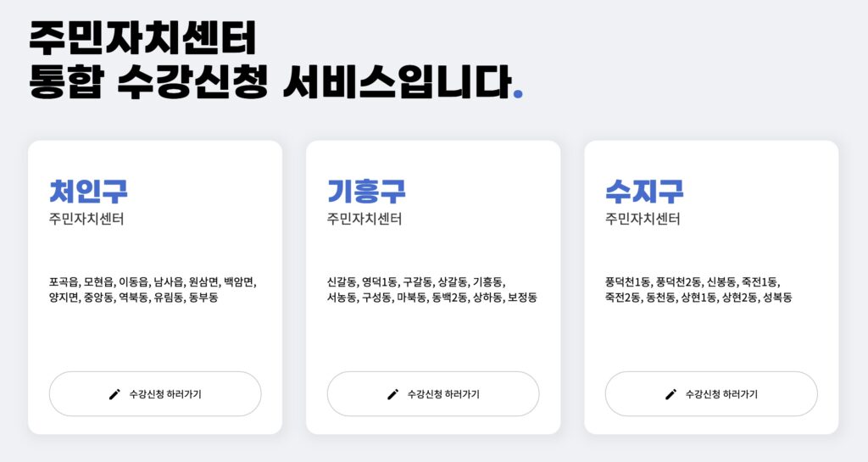The image size is (868, 462).
Task: Click the district line starting with 포곡읍
Action: [153, 282]
